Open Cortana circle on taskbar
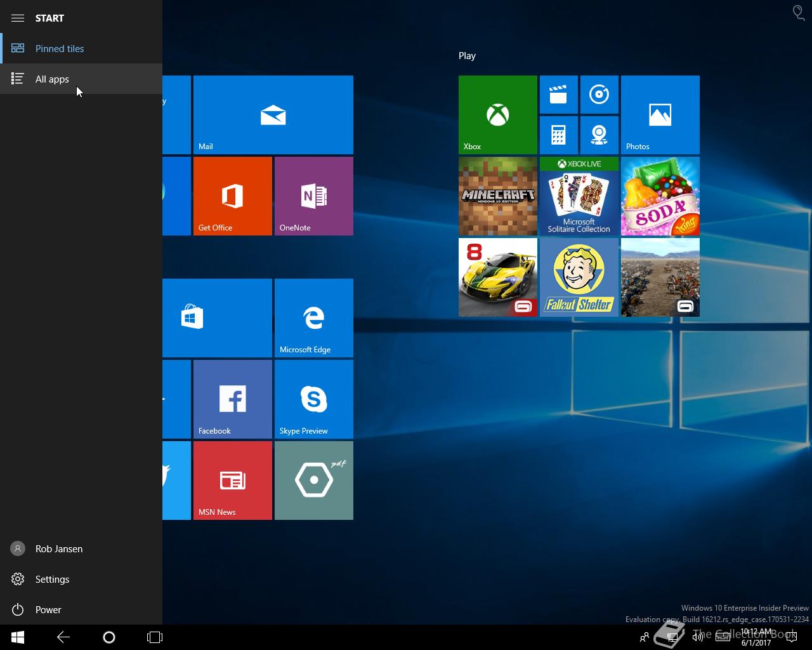812x650 pixels. (x=109, y=637)
